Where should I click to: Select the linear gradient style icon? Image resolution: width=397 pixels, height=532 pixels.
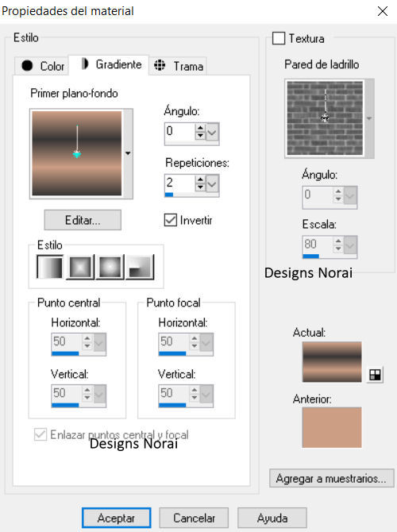point(50,267)
